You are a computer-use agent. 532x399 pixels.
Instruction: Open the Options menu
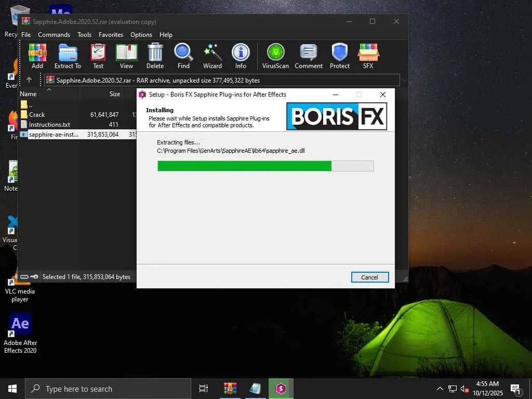click(x=141, y=35)
